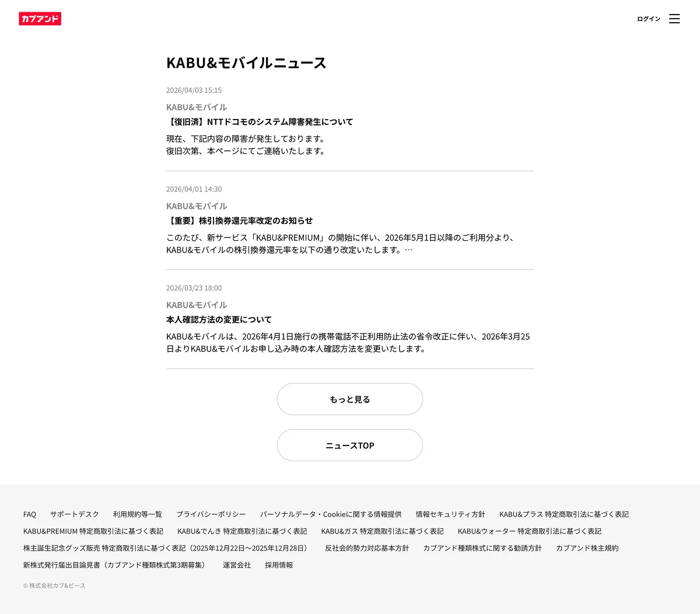Click the カブアンド logo
The height and width of the screenshot is (614, 700).
point(40,19)
